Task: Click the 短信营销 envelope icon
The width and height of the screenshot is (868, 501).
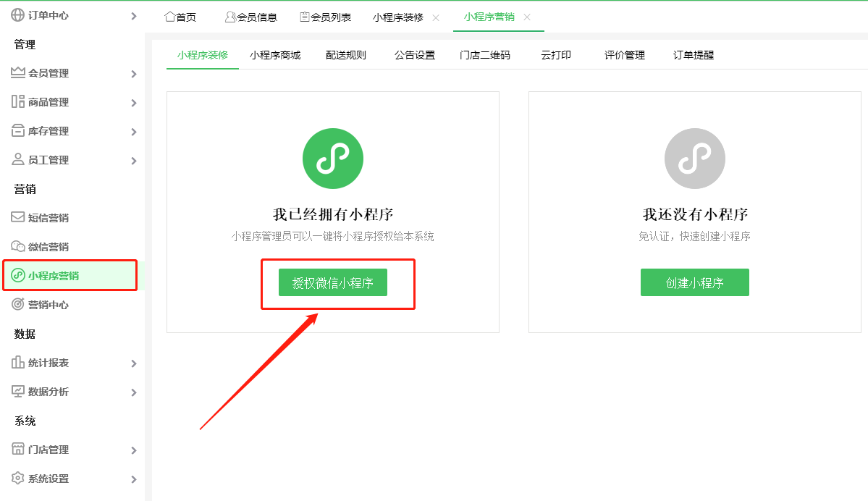Action: click(18, 217)
